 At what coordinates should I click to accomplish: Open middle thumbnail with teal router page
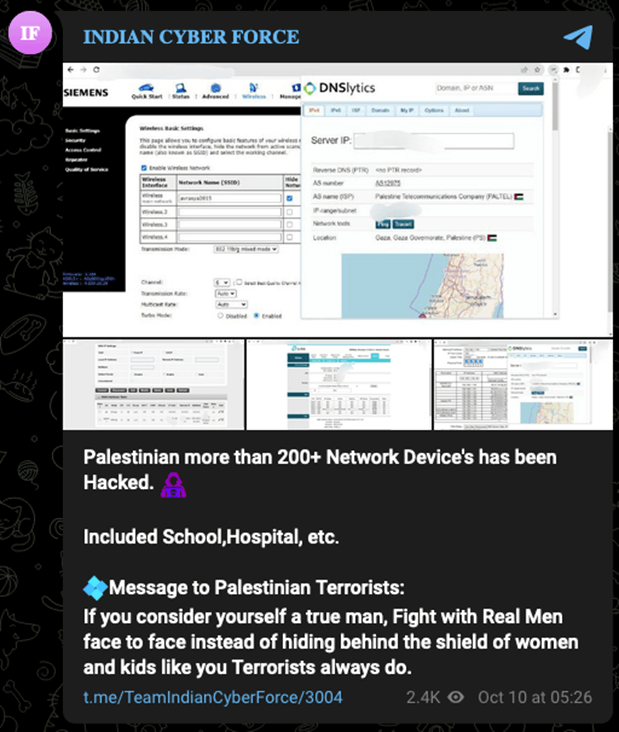339,385
